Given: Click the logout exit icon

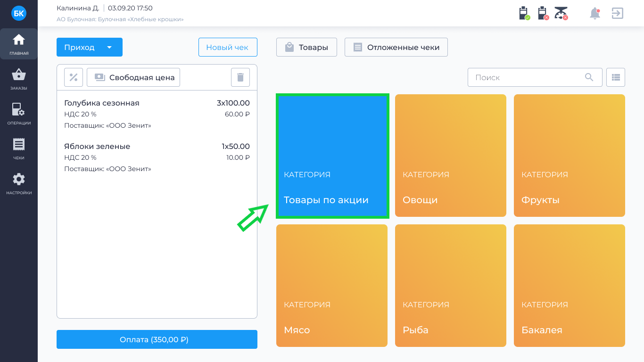Looking at the screenshot, I should point(618,13).
